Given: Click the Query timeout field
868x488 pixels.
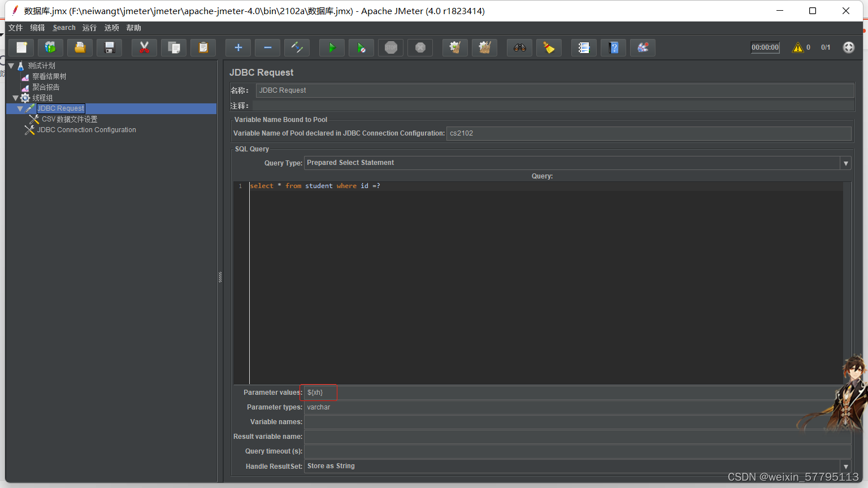Looking at the screenshot, I should pos(578,451).
